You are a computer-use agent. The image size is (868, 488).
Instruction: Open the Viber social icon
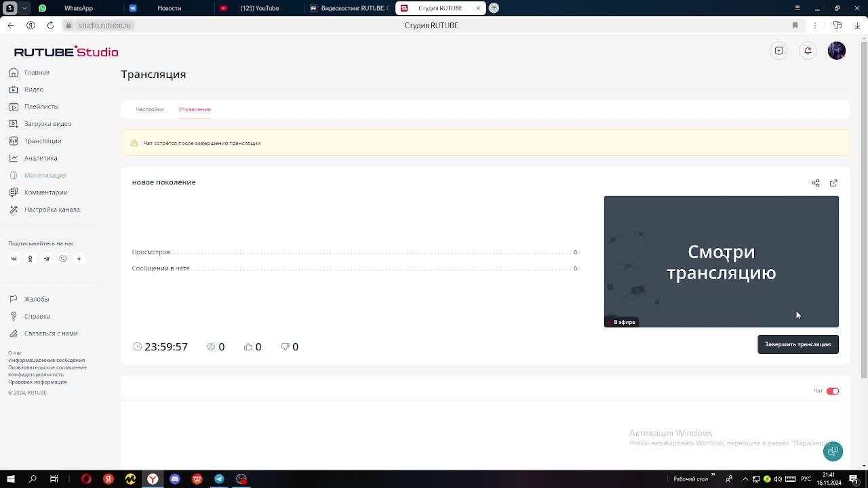(x=63, y=259)
